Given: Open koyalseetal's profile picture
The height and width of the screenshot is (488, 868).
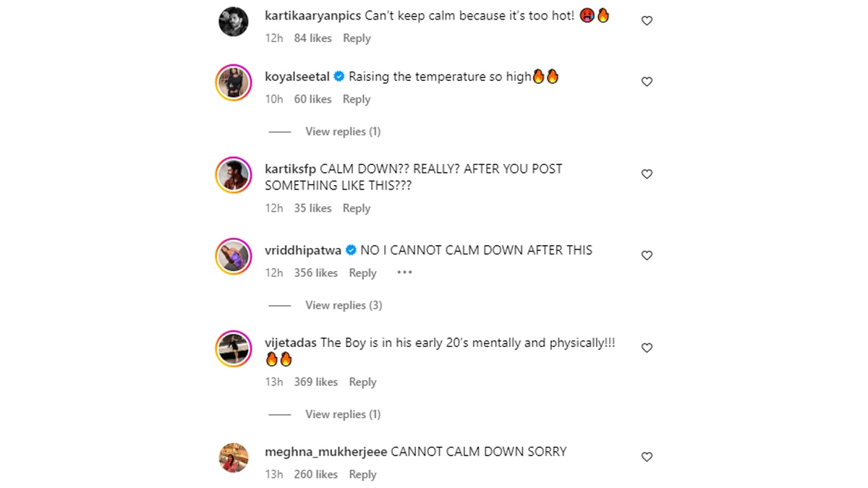Looking at the screenshot, I should [234, 83].
